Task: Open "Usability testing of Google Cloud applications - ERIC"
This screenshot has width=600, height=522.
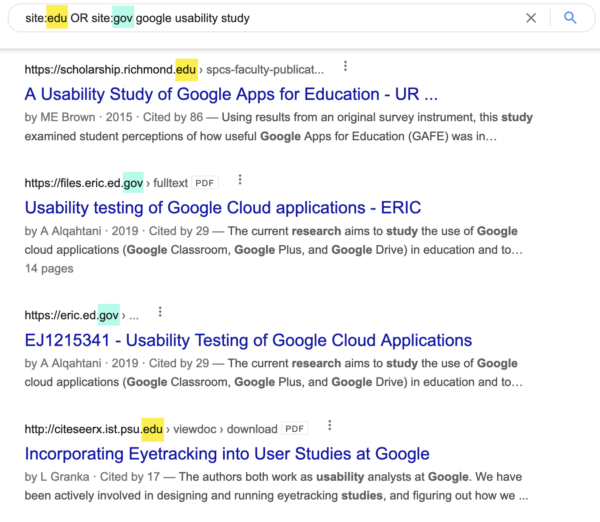Action: pos(223,208)
